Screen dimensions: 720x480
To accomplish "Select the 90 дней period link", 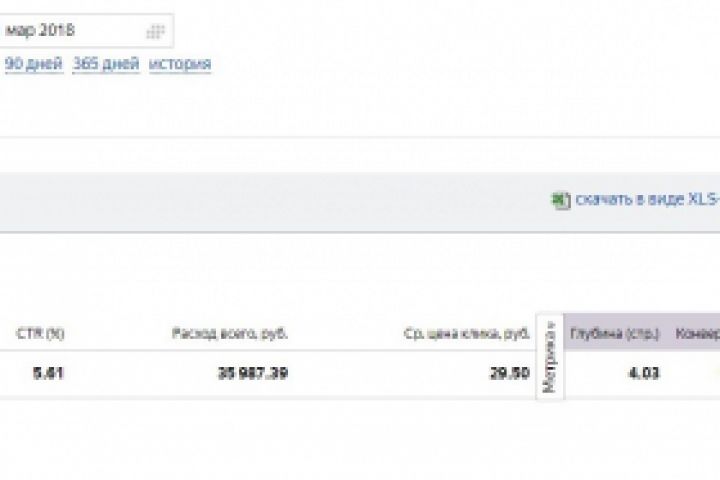I will tap(34, 63).
